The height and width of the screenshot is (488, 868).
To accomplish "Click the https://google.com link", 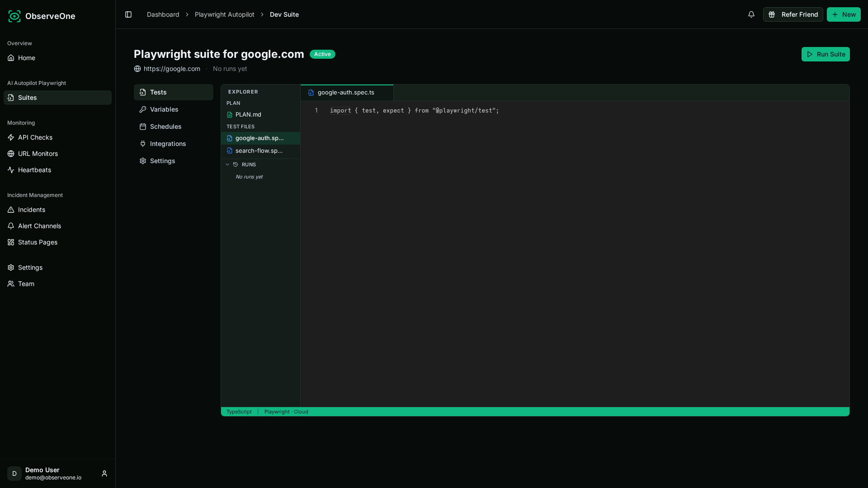I will pos(172,69).
